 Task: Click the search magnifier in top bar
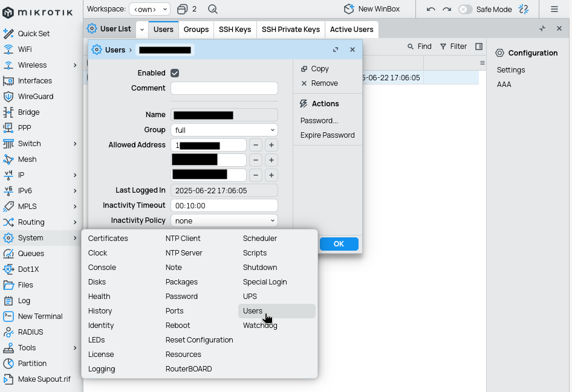(x=213, y=9)
